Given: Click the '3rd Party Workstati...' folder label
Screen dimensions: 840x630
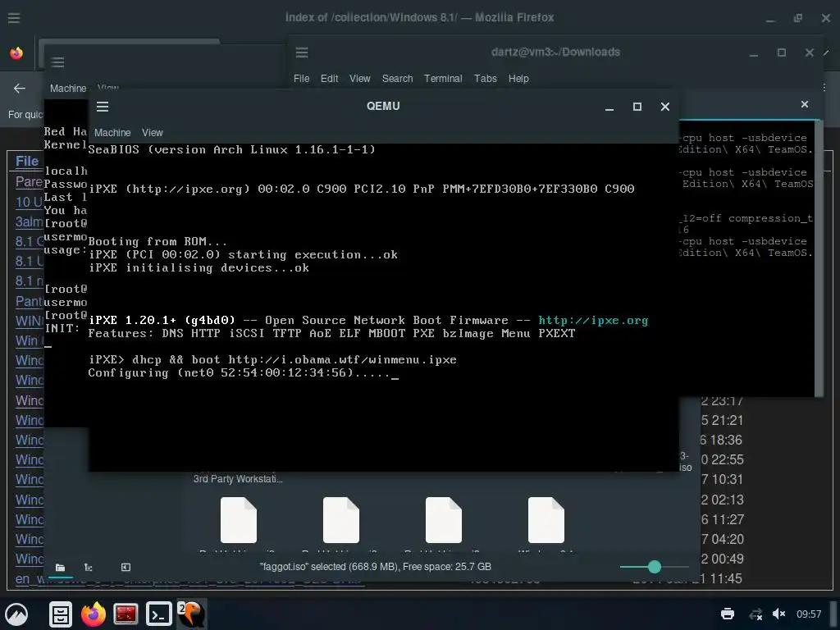Looking at the screenshot, I should [x=238, y=479].
